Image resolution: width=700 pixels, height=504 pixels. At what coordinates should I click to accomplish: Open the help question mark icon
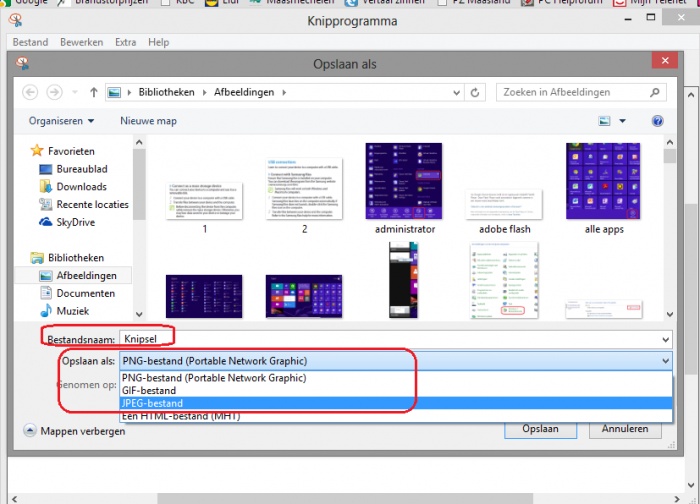(x=657, y=121)
